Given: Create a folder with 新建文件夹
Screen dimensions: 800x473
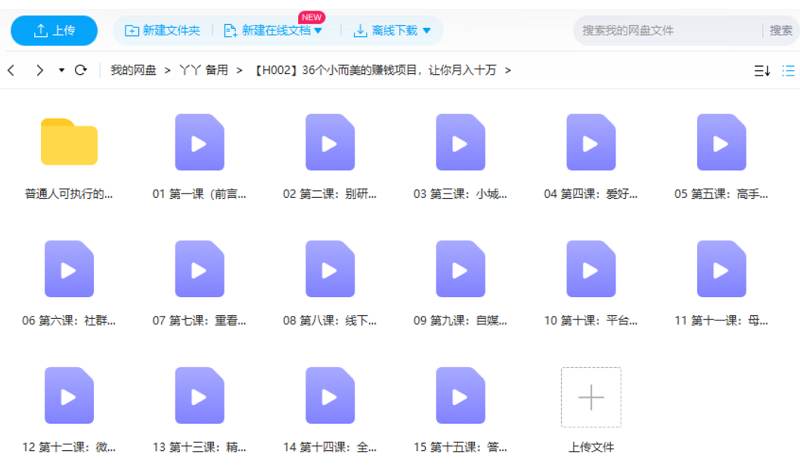Looking at the screenshot, I should click(162, 31).
